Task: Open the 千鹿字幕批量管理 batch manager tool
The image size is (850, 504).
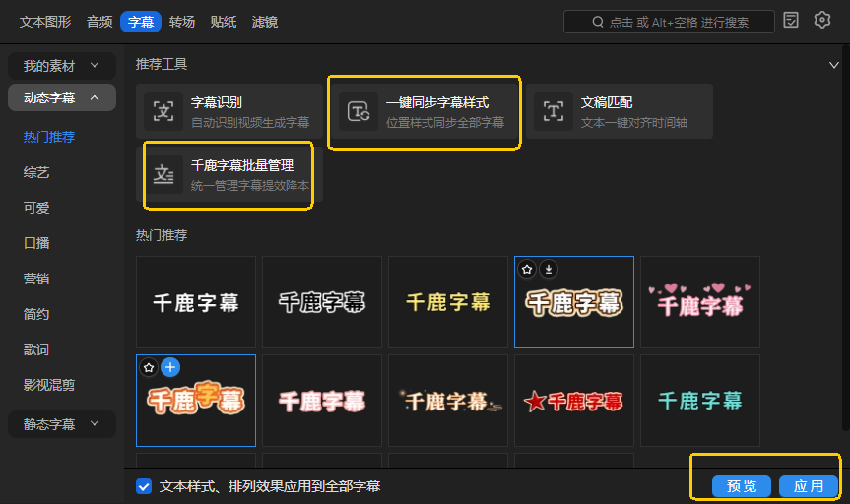Action: 229,174
